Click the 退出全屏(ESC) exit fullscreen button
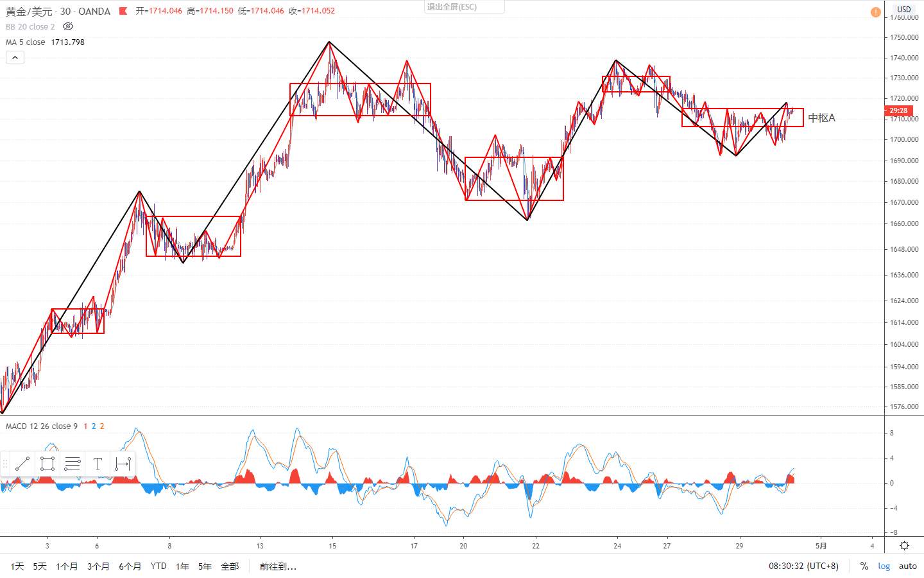Image resolution: width=924 pixels, height=578 pixels. [465, 6]
